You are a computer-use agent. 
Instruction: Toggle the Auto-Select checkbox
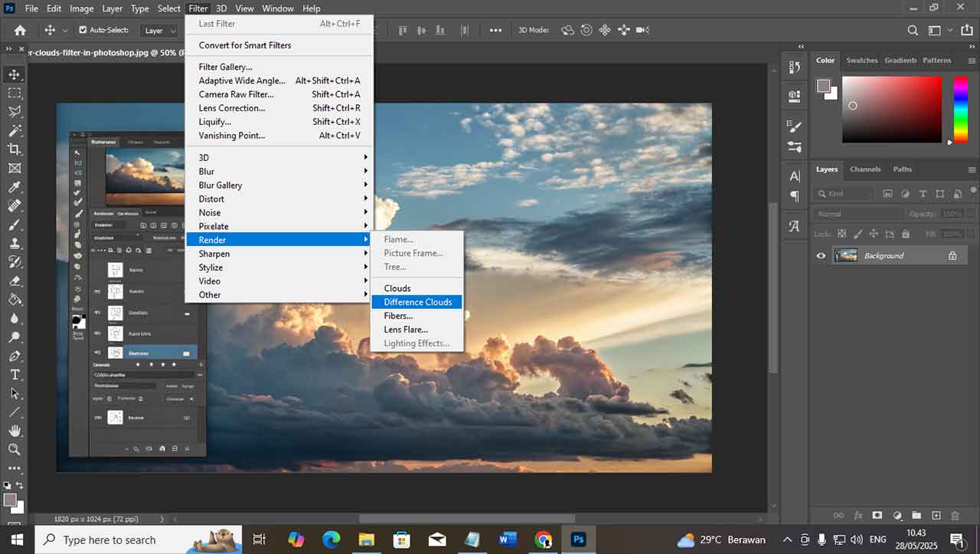click(x=83, y=30)
